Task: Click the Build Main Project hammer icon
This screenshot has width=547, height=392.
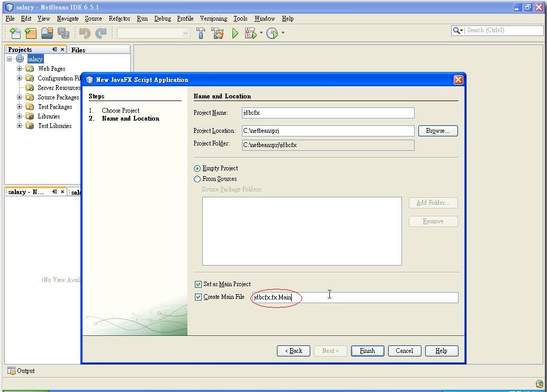Action: click(x=201, y=33)
